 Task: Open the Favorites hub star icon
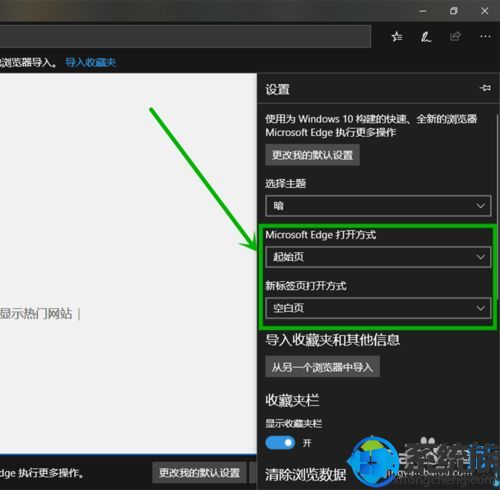click(397, 36)
